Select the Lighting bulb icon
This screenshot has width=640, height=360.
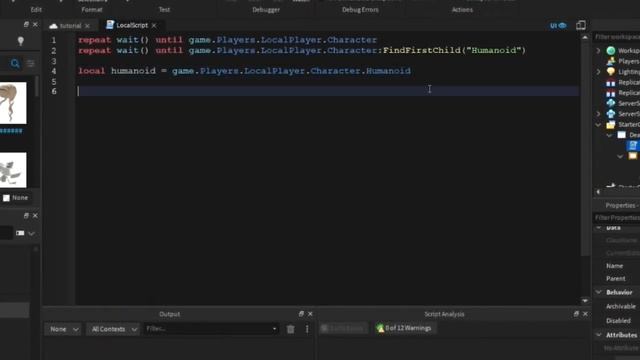pos(611,72)
